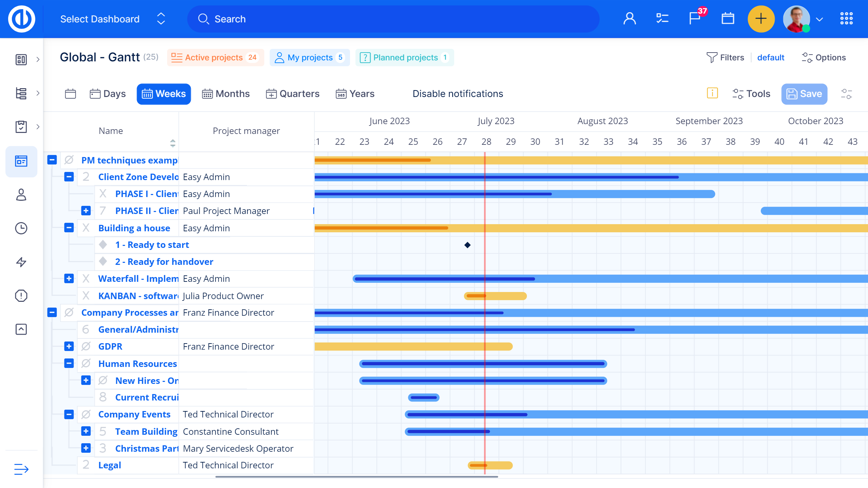Open the checklist tasks icon in top bar
868x488 pixels.
(x=662, y=19)
